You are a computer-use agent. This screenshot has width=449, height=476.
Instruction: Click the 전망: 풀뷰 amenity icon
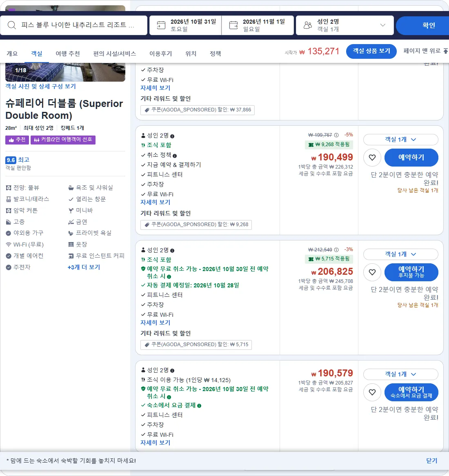click(x=9, y=188)
